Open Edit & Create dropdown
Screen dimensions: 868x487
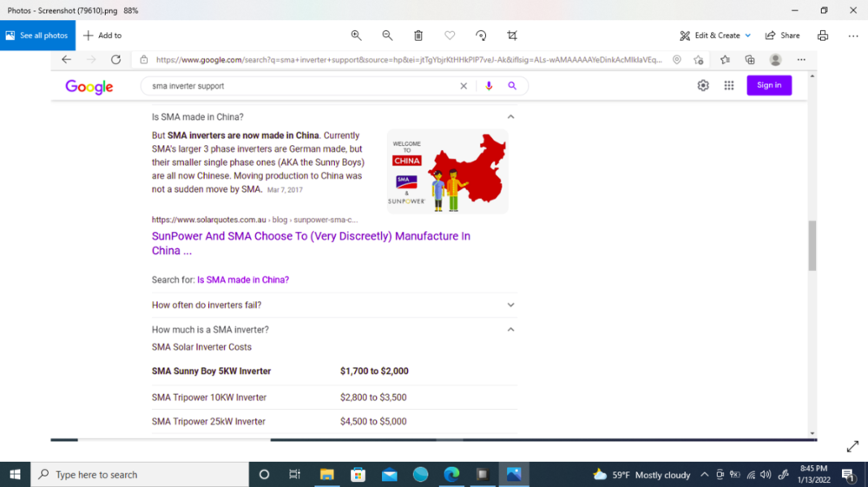tap(715, 36)
